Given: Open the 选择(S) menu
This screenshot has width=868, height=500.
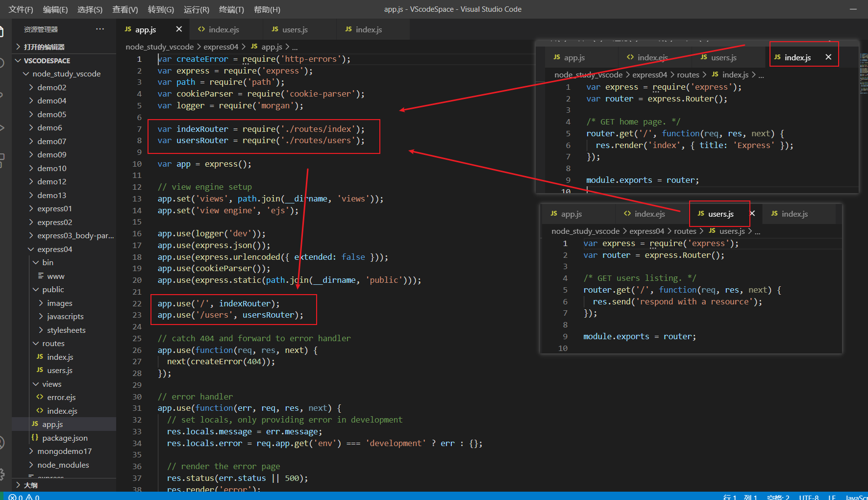Looking at the screenshot, I should tap(90, 9).
